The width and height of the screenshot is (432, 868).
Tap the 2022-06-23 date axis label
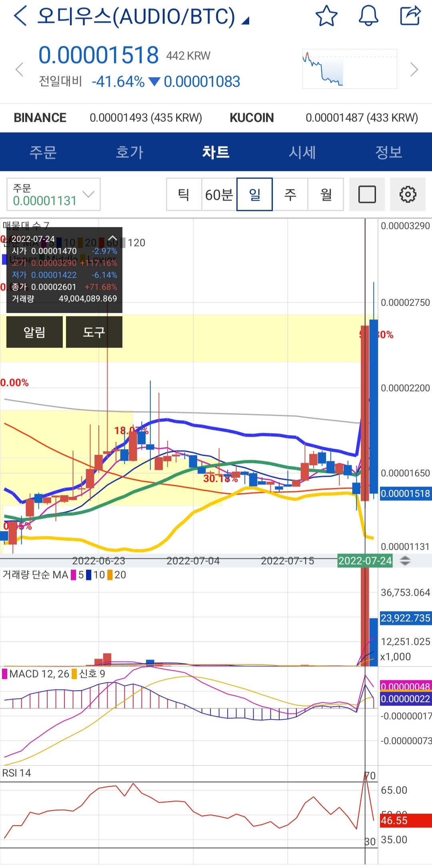tap(99, 561)
